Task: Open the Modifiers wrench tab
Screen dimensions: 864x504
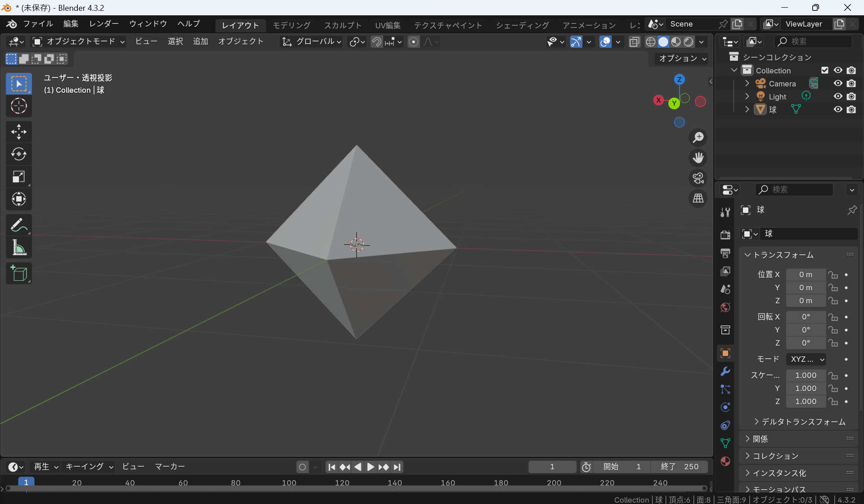Action: (x=725, y=371)
